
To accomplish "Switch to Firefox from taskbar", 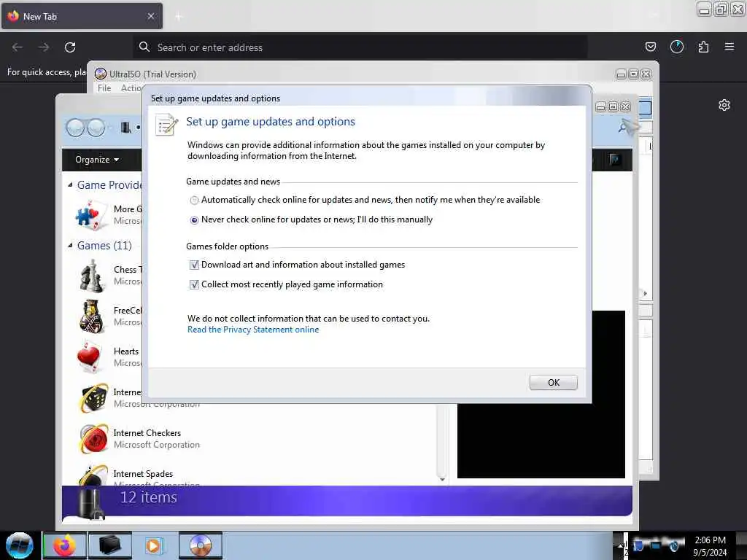I will (x=64, y=545).
